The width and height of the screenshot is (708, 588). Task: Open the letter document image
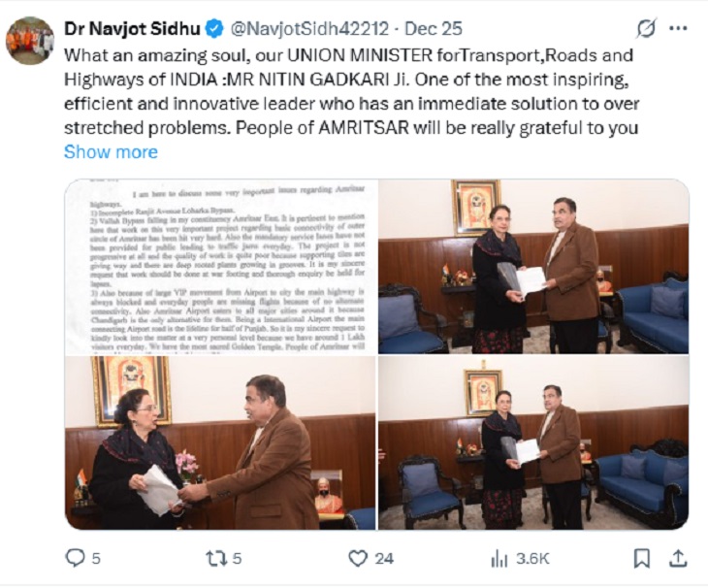coord(221,267)
